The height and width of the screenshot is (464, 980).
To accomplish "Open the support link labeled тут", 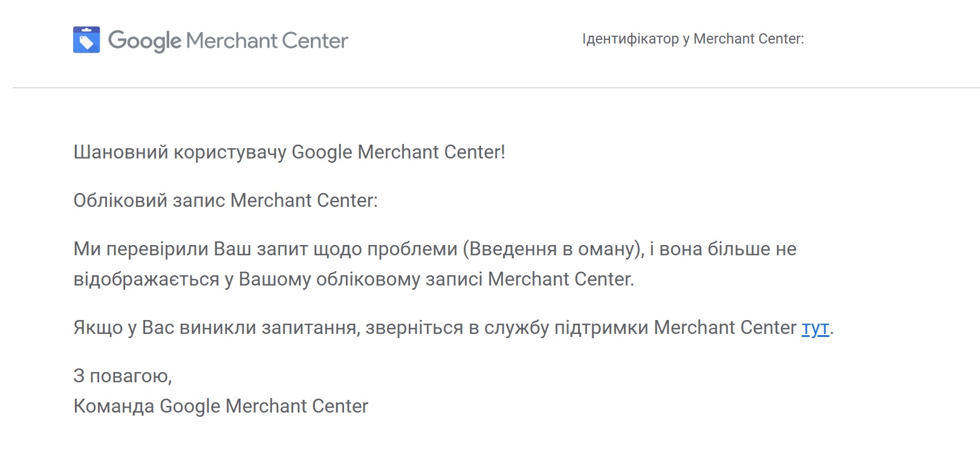I will [x=815, y=328].
